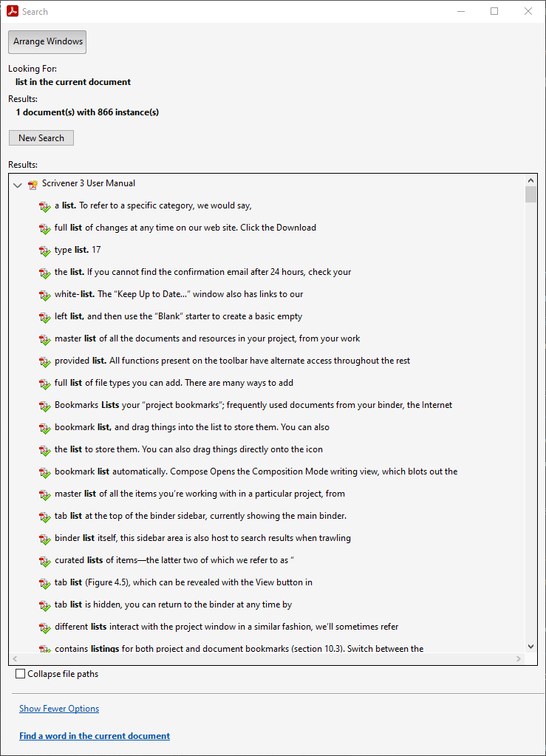This screenshot has height=756, width=546.
Task: Click result icon next to "binder list itself"
Action: [45, 539]
